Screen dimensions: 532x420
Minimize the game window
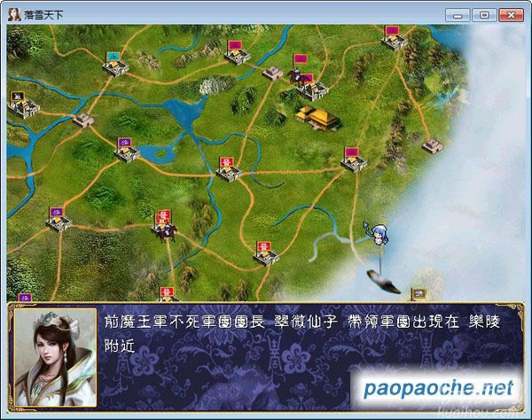(x=458, y=14)
